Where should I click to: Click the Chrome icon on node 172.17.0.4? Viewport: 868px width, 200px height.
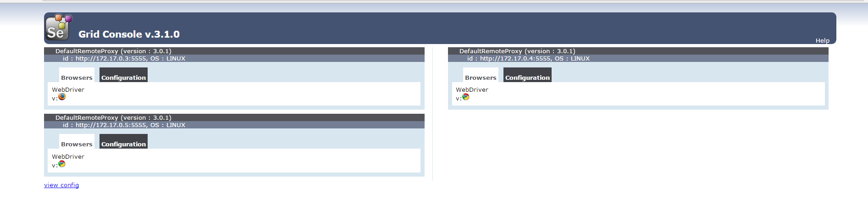coord(466,97)
